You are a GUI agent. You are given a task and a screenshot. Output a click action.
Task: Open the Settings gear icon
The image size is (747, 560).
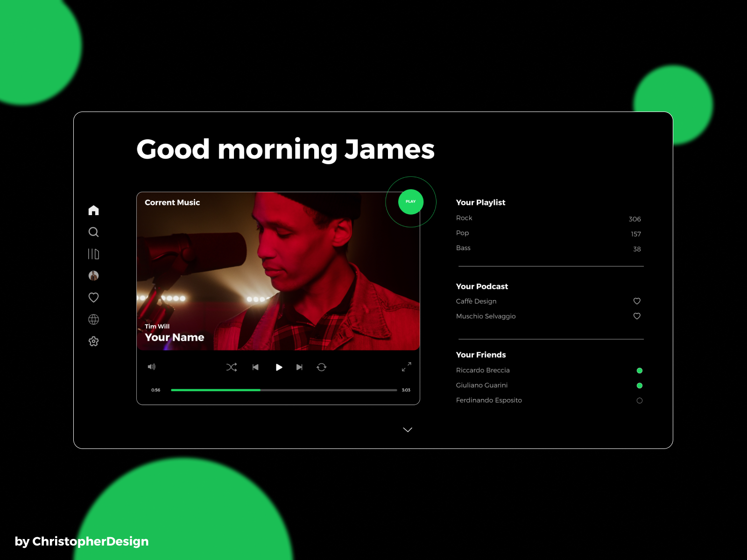[93, 341]
